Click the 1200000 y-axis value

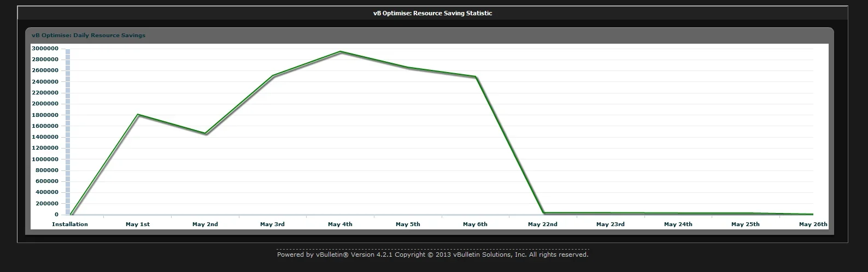(x=45, y=148)
